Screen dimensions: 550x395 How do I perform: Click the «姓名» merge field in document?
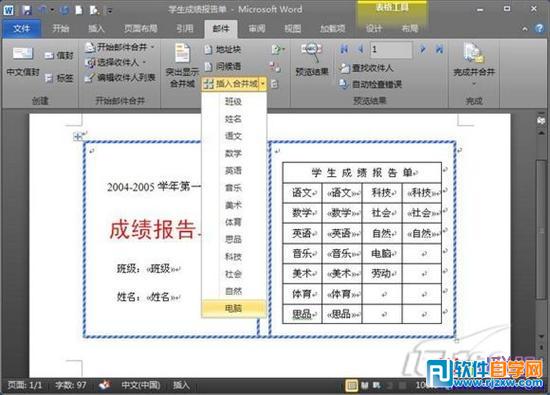(161, 297)
